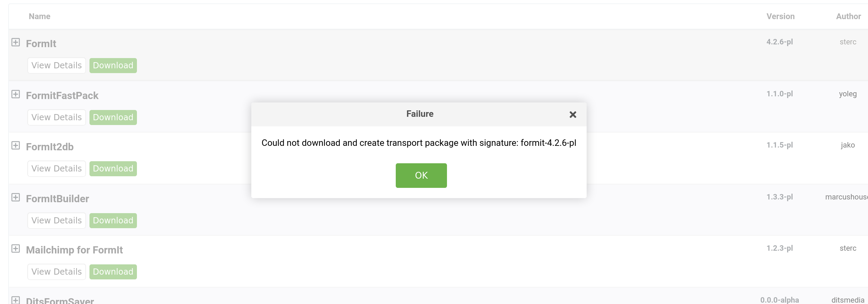This screenshot has height=304, width=868.
Task: Expand the FormIt2db package row
Action: pos(15,146)
